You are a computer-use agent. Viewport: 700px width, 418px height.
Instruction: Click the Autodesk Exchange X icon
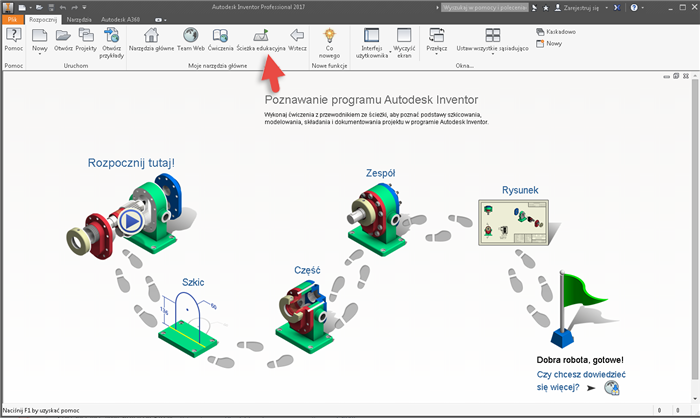click(617, 8)
